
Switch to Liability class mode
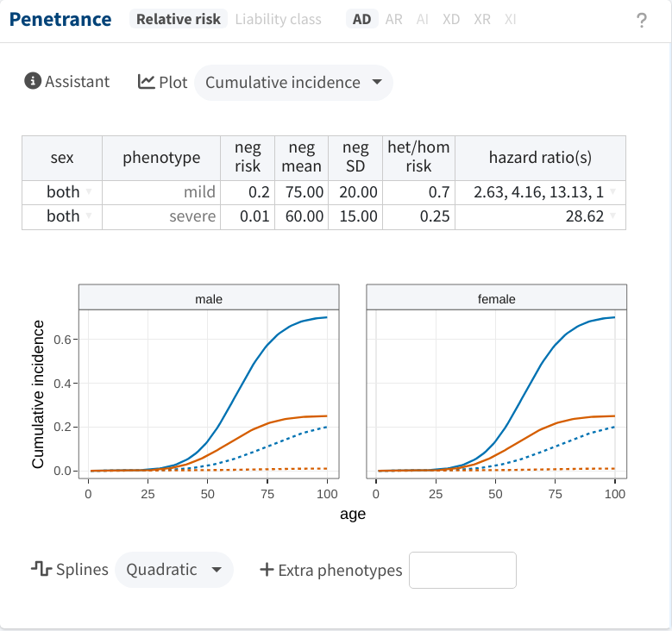[278, 19]
